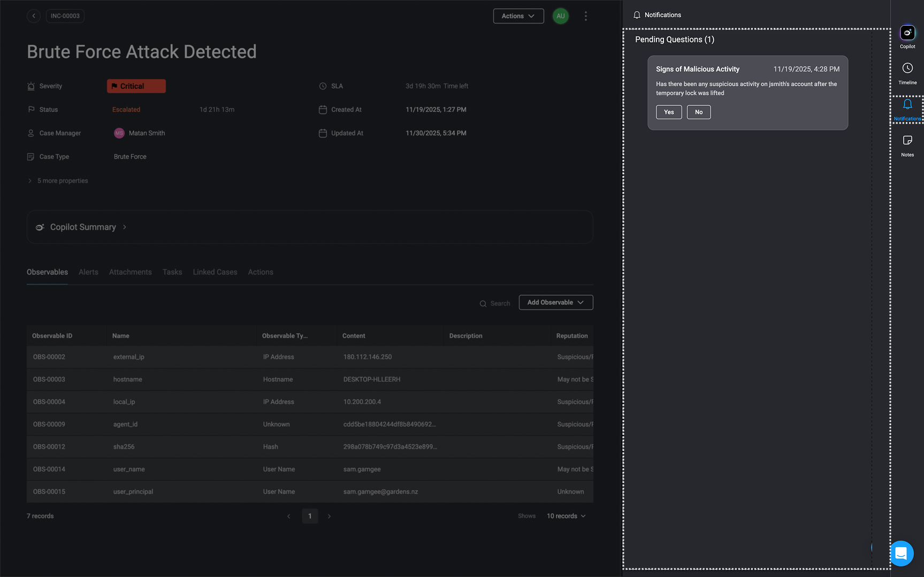Answer Yes to the pending question
This screenshot has height=577, width=924.
click(668, 112)
